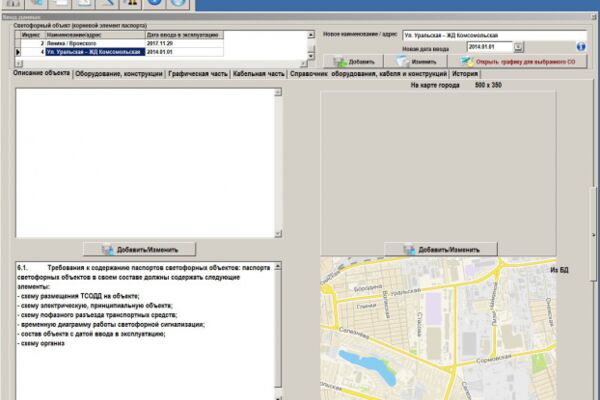Click the Добавить button in the top panel
This screenshot has width=600, height=400.
click(x=354, y=62)
